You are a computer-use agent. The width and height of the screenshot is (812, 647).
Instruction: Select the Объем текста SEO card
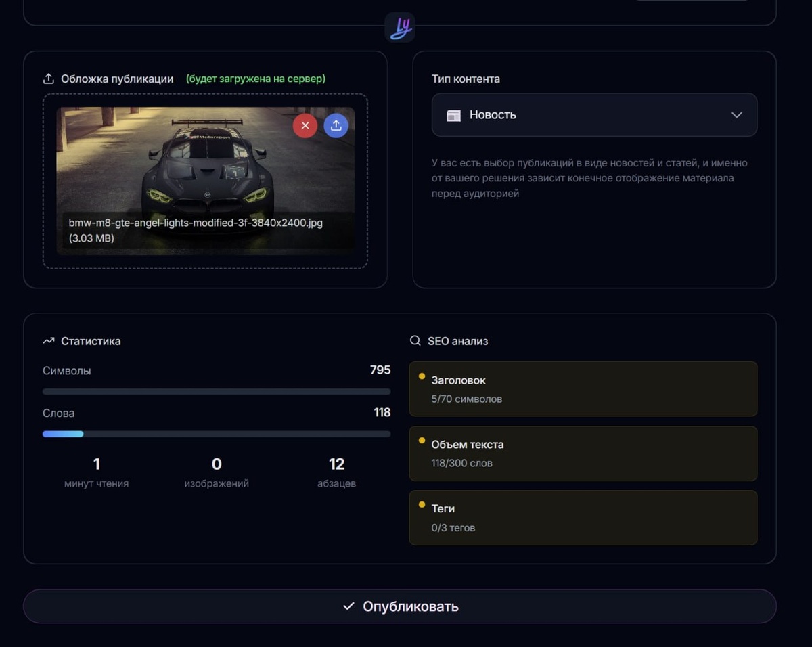[x=583, y=453]
